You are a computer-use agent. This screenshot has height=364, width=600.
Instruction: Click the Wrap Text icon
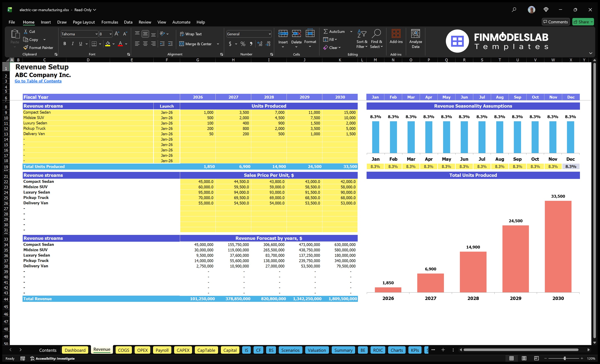tap(182, 34)
